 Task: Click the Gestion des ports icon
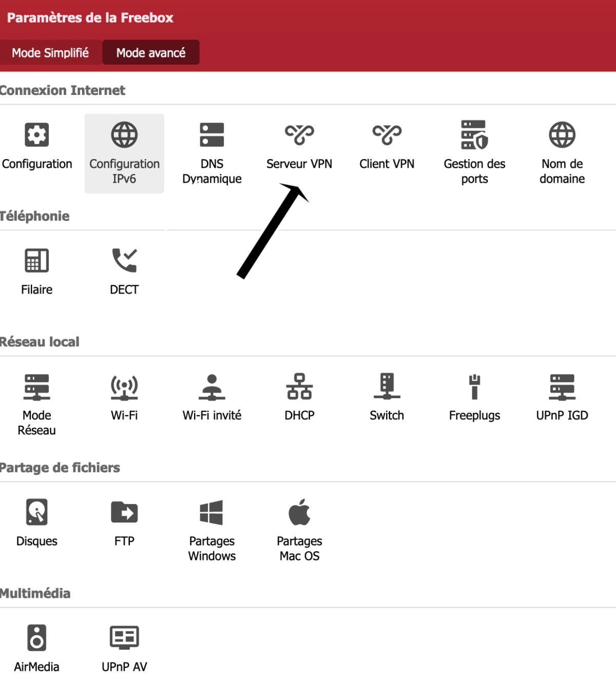tap(474, 135)
